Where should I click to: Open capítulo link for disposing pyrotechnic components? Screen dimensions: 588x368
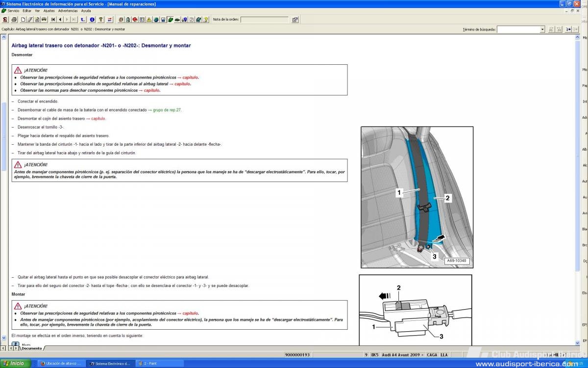click(x=152, y=90)
